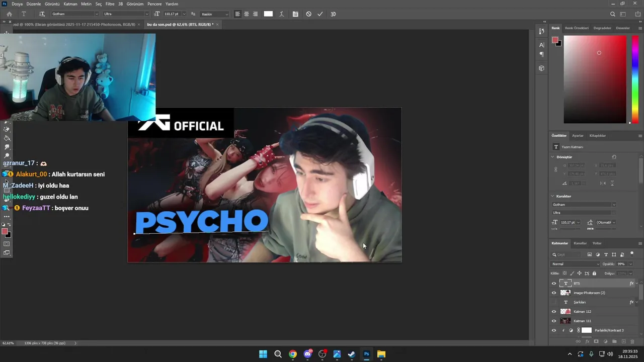Reset transform icon in Dönüştür section
The height and width of the screenshot is (362, 644).
pyautogui.click(x=614, y=157)
